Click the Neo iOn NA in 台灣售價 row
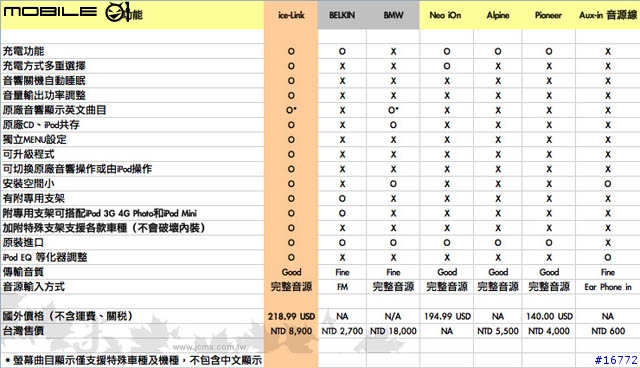640x368 pixels. tap(447, 331)
